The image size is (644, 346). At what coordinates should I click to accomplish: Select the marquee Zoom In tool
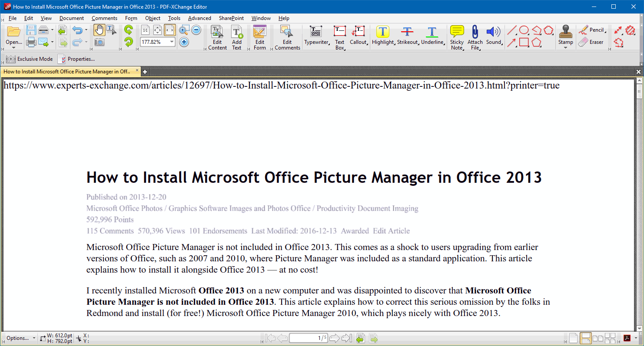point(184,30)
